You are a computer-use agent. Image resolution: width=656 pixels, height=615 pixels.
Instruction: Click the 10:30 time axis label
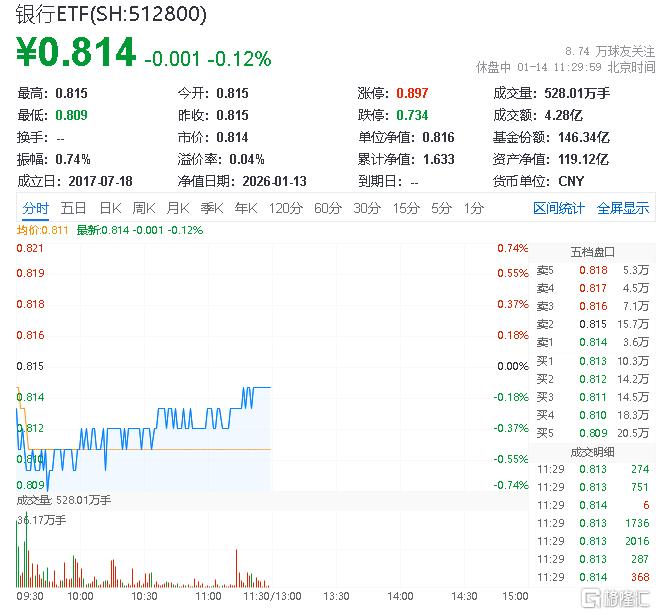144,596
